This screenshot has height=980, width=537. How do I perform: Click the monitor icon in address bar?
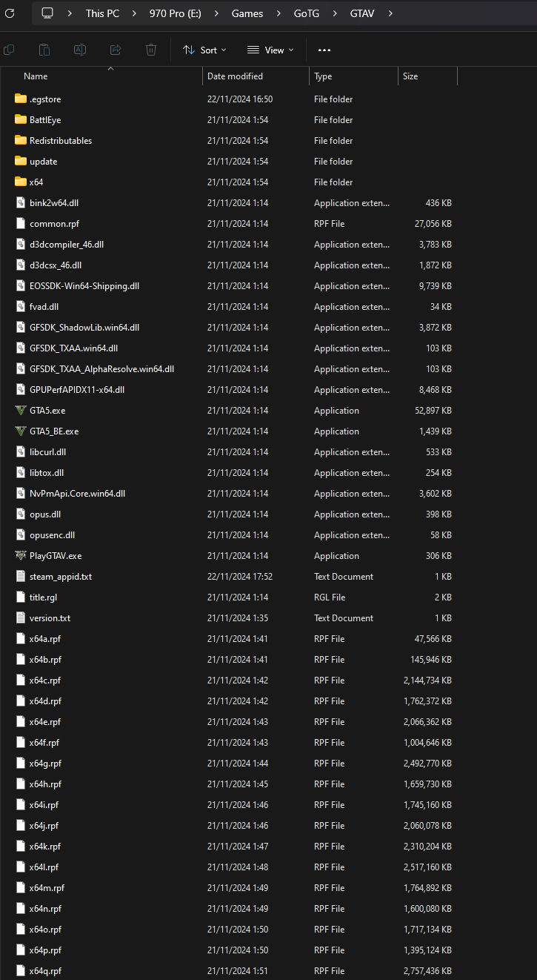click(48, 13)
